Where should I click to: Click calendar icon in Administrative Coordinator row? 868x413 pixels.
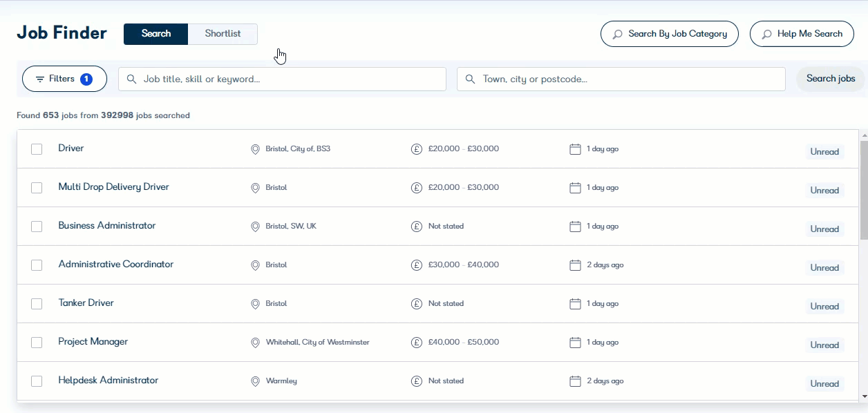pos(575,265)
